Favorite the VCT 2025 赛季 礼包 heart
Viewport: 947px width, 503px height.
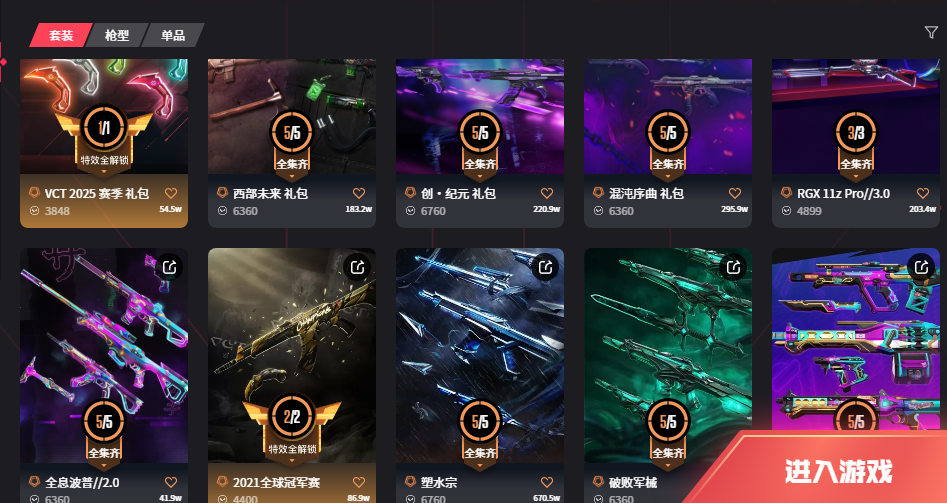(x=171, y=193)
